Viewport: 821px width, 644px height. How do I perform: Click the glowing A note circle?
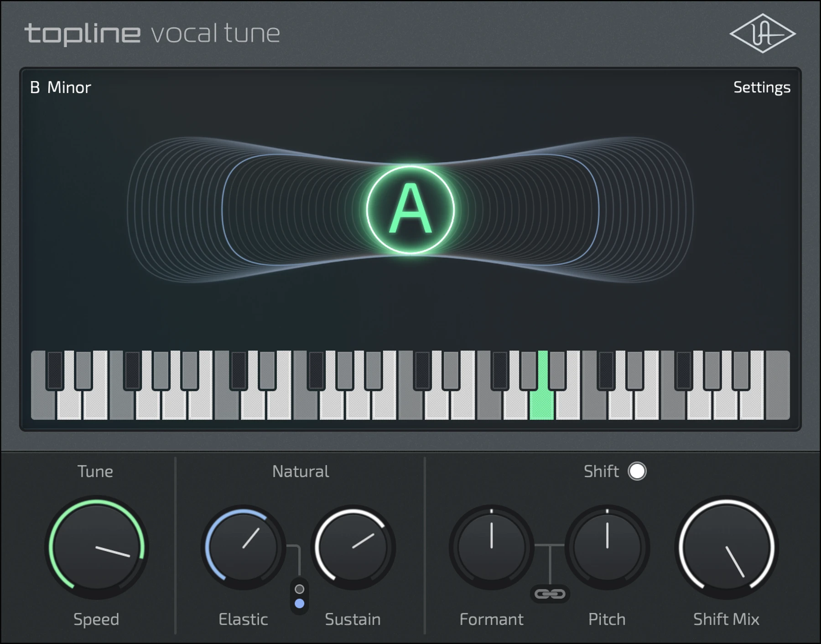pyautogui.click(x=410, y=209)
